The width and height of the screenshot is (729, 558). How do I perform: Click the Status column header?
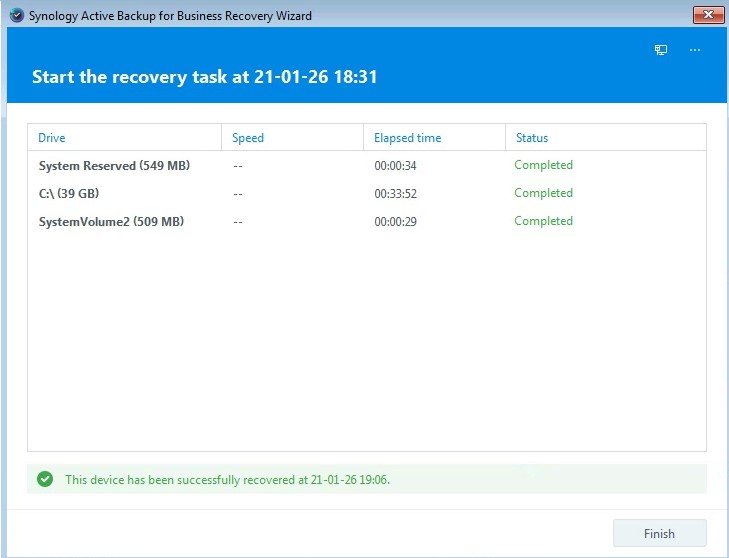(606, 138)
